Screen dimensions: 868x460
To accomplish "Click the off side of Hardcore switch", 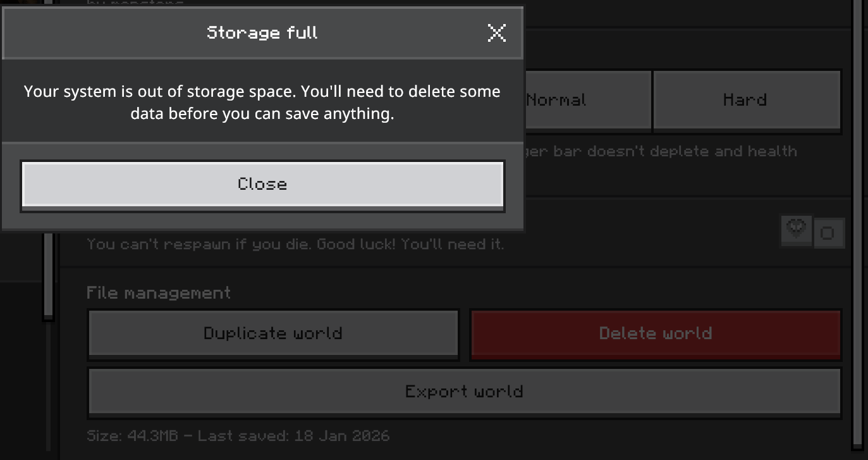I will coord(828,233).
